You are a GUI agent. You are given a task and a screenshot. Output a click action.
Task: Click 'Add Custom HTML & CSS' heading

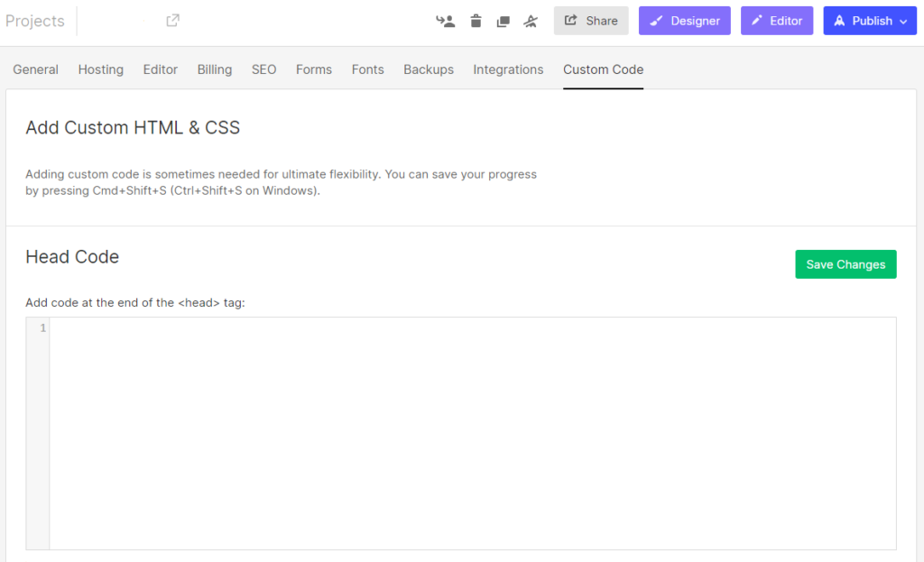(133, 128)
